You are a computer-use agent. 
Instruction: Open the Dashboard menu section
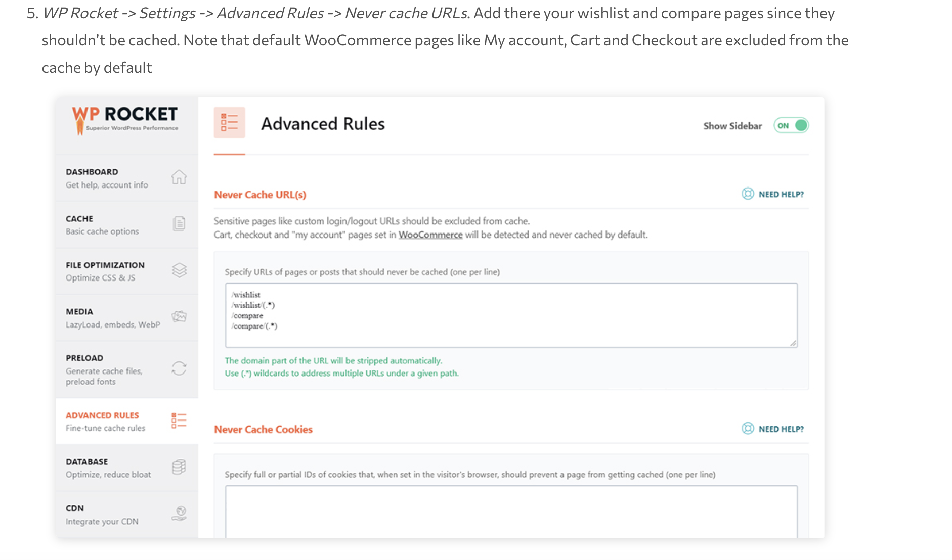[127, 178]
